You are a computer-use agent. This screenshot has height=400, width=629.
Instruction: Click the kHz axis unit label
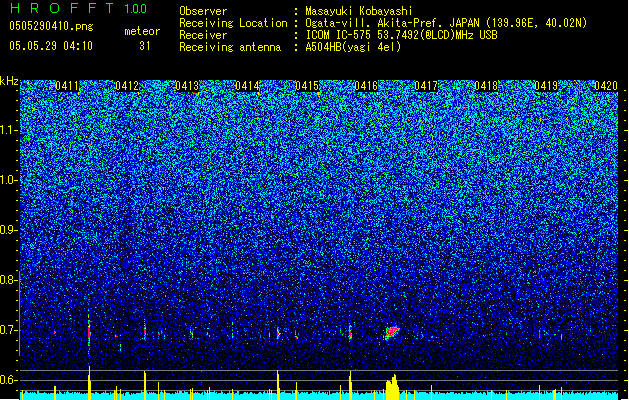(x=9, y=81)
